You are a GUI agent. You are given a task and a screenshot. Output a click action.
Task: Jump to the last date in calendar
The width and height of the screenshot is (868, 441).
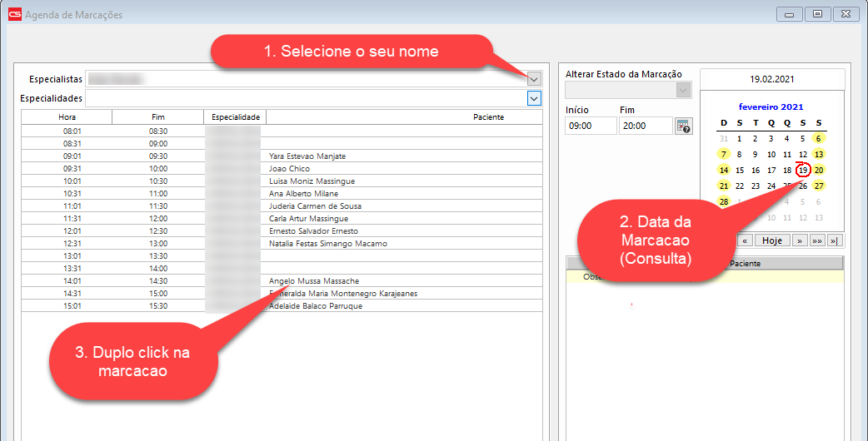point(834,240)
